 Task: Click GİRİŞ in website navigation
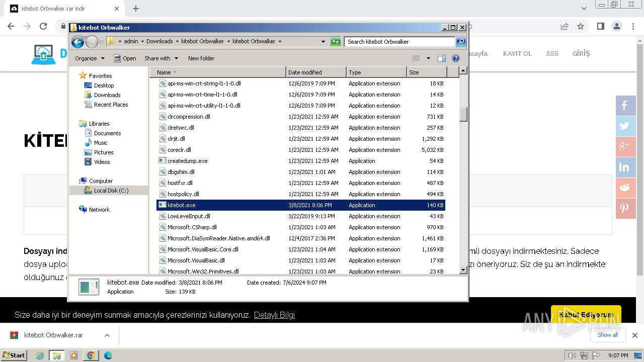[581, 53]
